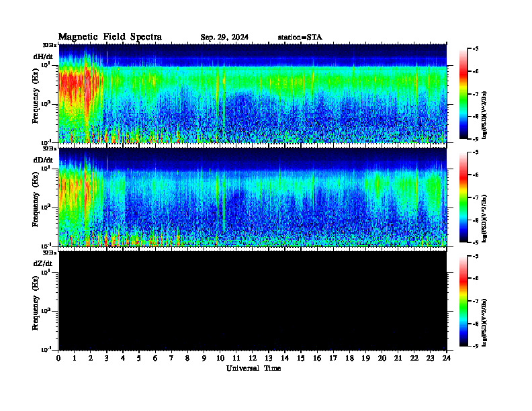Image resolution: width=532 pixels, height=411 pixels.
Task: Click hour tick label "24" on time axis
Action: coord(446,359)
